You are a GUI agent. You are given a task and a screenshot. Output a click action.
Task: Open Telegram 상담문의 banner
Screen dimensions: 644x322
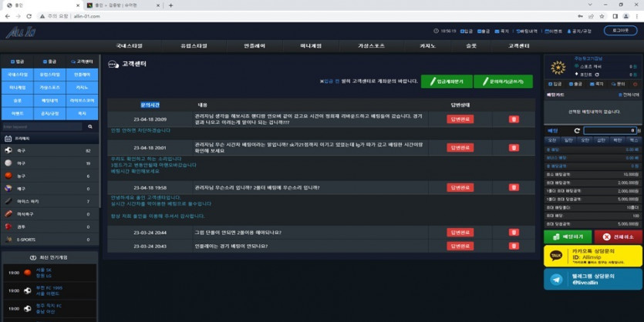(593, 279)
